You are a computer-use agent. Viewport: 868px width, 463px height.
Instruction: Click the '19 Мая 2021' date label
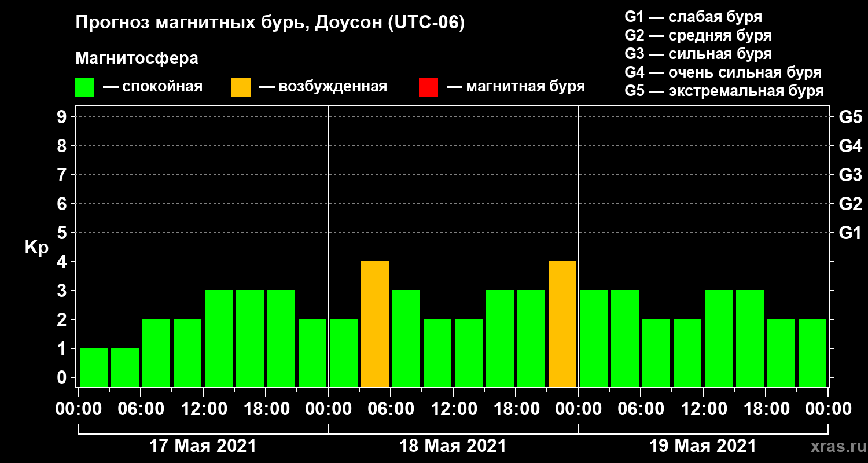tap(703, 446)
